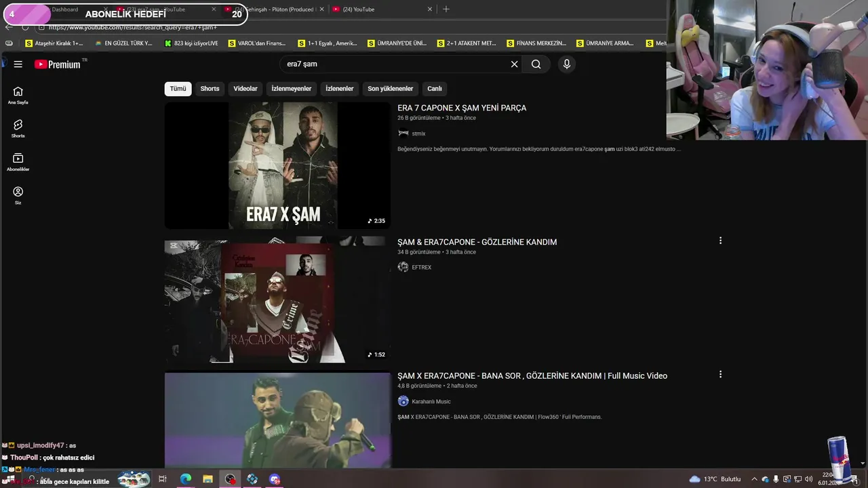Click the browser back arrow
Screen dimensions: 868x488
(x=9, y=27)
